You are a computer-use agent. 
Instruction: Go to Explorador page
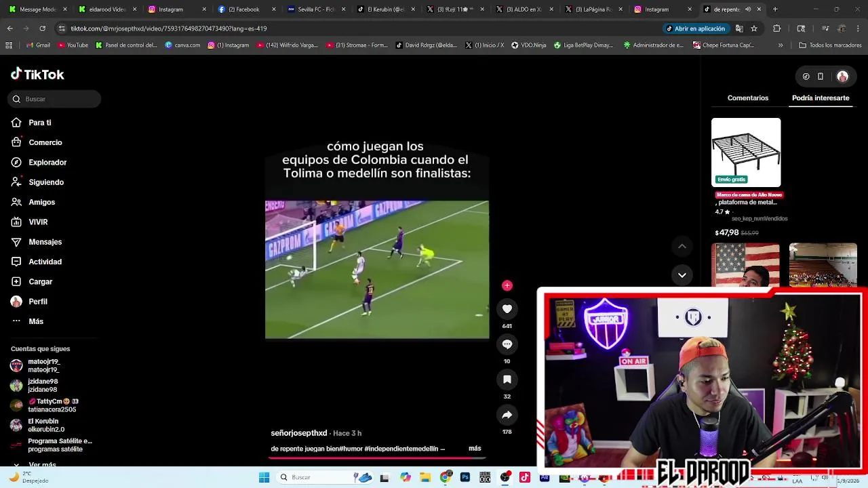pos(39,163)
